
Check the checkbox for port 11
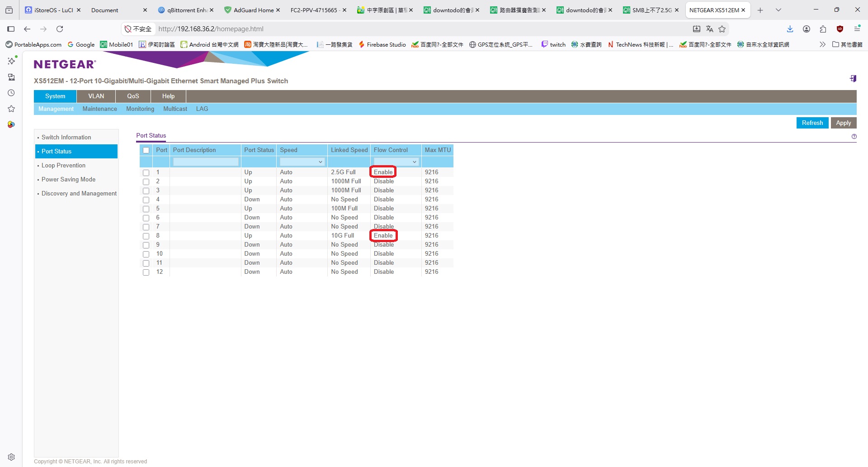pos(146,263)
